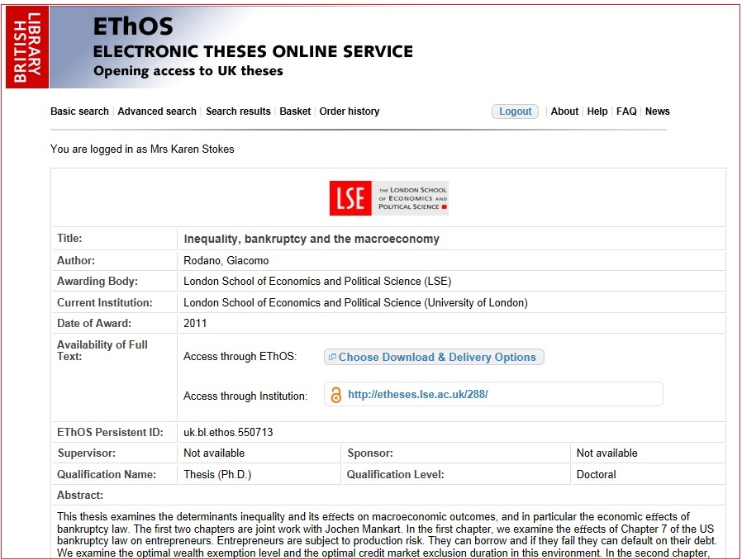Image resolution: width=742 pixels, height=560 pixels.
Task: Open Order history
Action: tap(350, 112)
